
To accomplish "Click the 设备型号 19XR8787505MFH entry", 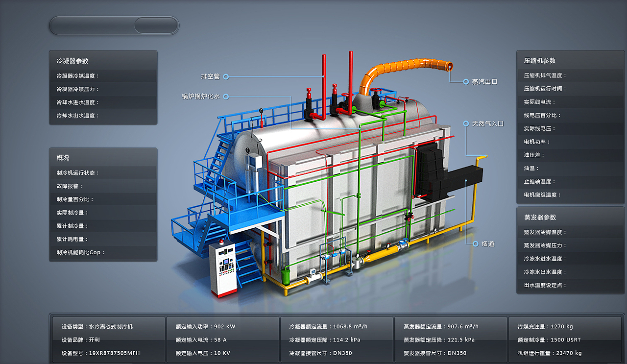I will (x=101, y=353).
